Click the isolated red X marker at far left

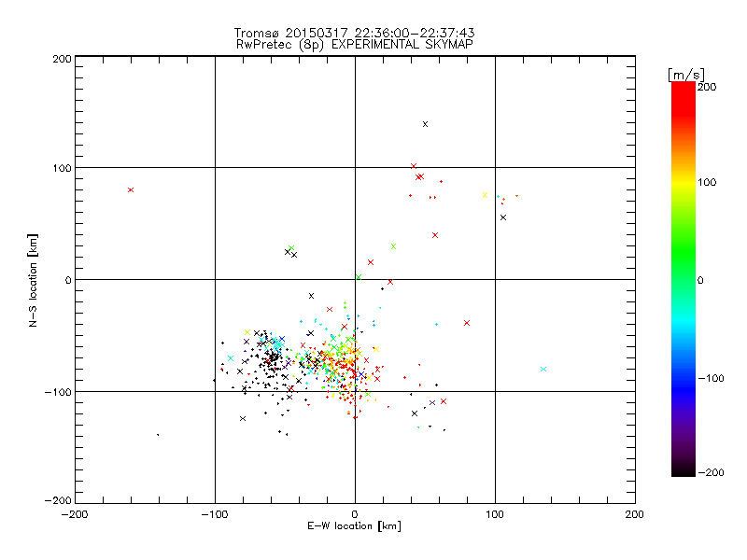tap(131, 190)
